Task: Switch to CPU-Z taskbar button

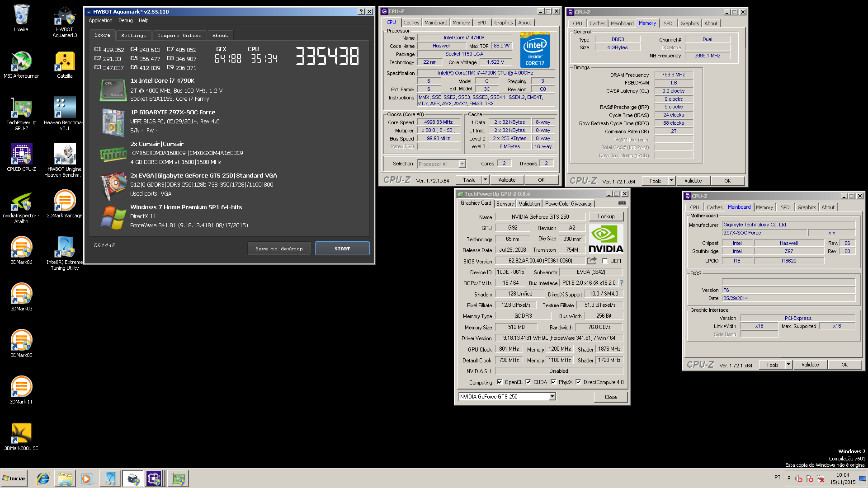Action: click(x=154, y=479)
